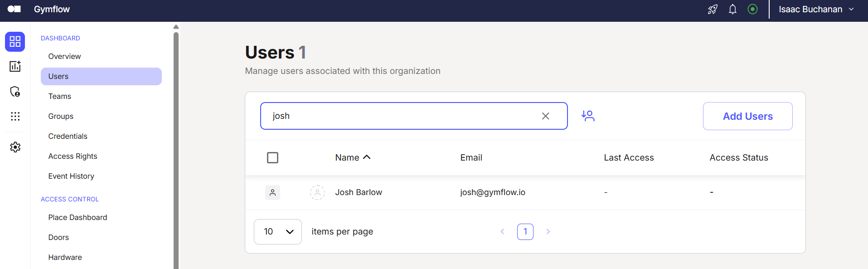This screenshot has width=868, height=269.
Task: Click the ACCESS CONTROL section label
Action: (70, 199)
